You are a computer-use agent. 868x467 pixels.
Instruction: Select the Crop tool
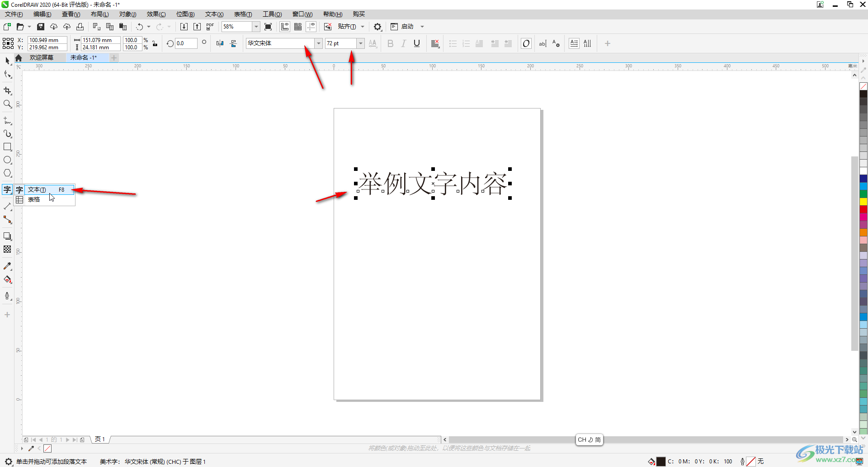pyautogui.click(x=7, y=91)
